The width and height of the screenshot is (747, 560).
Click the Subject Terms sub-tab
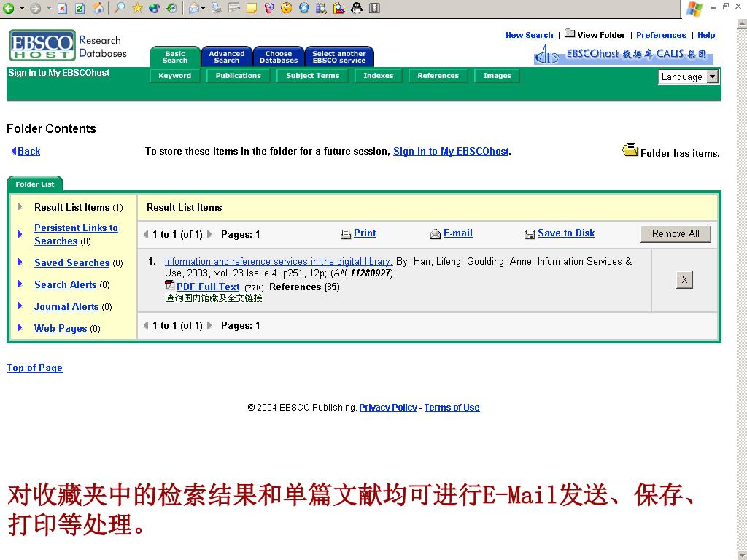pyautogui.click(x=312, y=76)
